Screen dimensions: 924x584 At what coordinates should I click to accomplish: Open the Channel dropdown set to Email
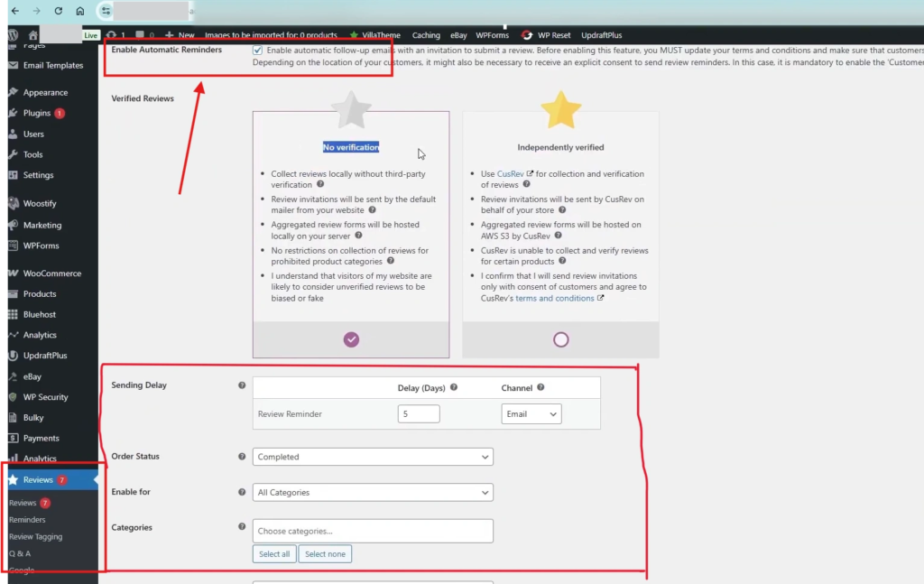531,413
